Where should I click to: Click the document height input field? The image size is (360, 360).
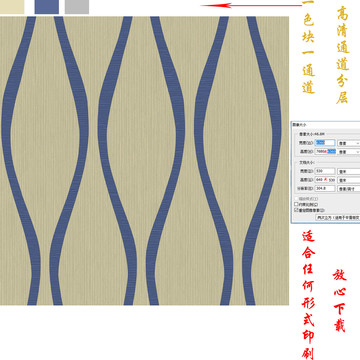coord(325,180)
